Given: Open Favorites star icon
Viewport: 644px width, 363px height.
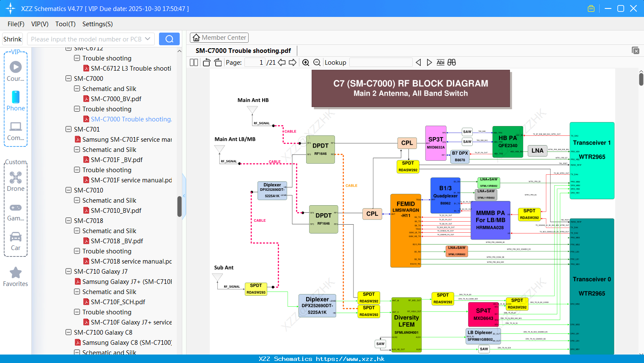Looking at the screenshot, I should pos(16,277).
